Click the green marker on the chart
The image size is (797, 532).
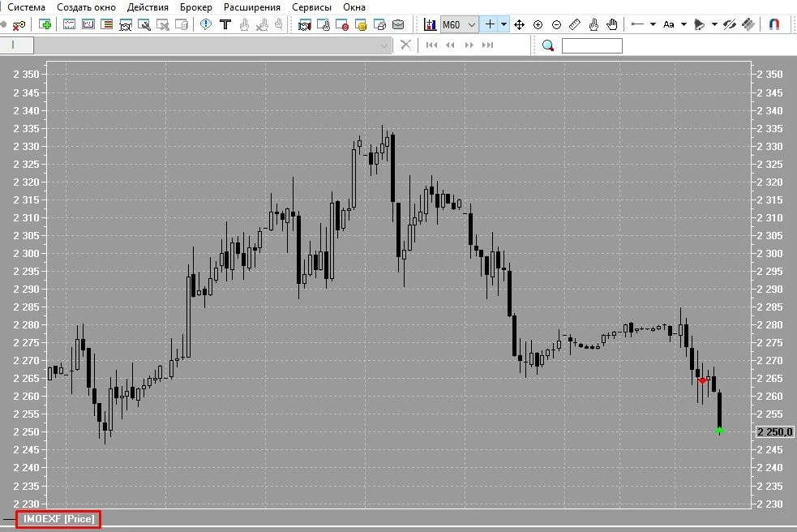point(719,431)
